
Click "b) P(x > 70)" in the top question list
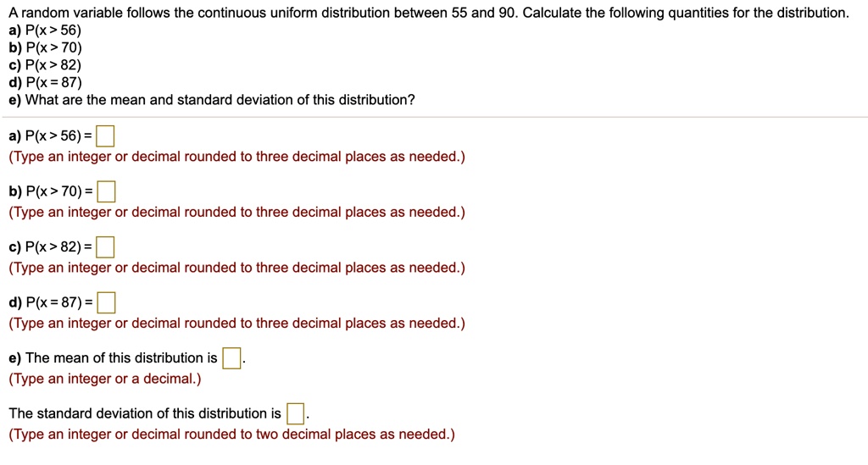(45, 48)
